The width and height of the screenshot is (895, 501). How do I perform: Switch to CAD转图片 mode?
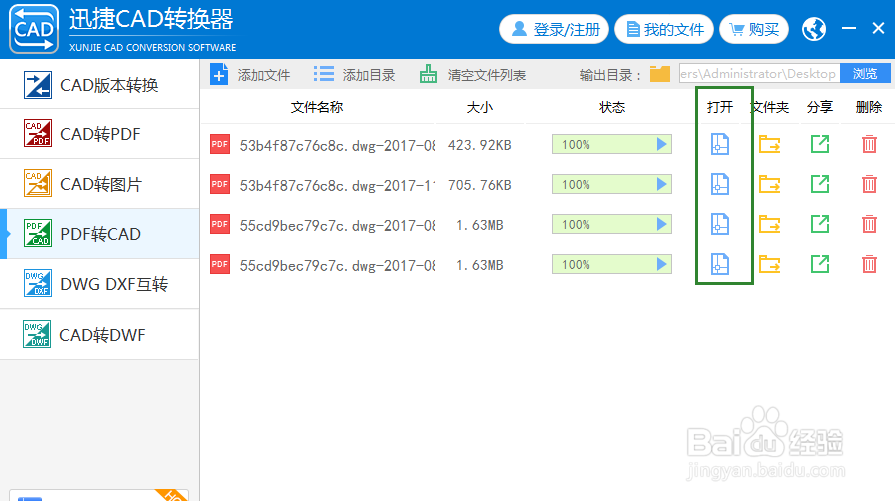click(99, 184)
